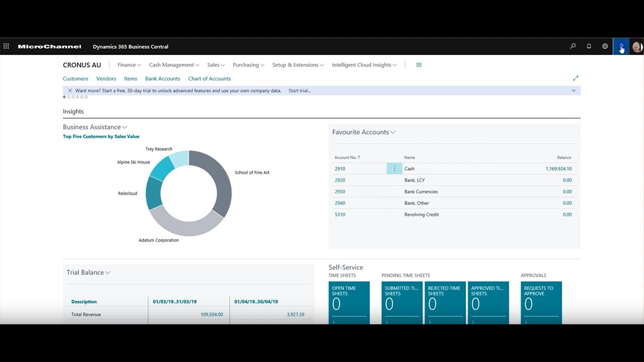Viewport: 644px width, 362px height.
Task: Open account number 2930
Action: [x=340, y=192]
